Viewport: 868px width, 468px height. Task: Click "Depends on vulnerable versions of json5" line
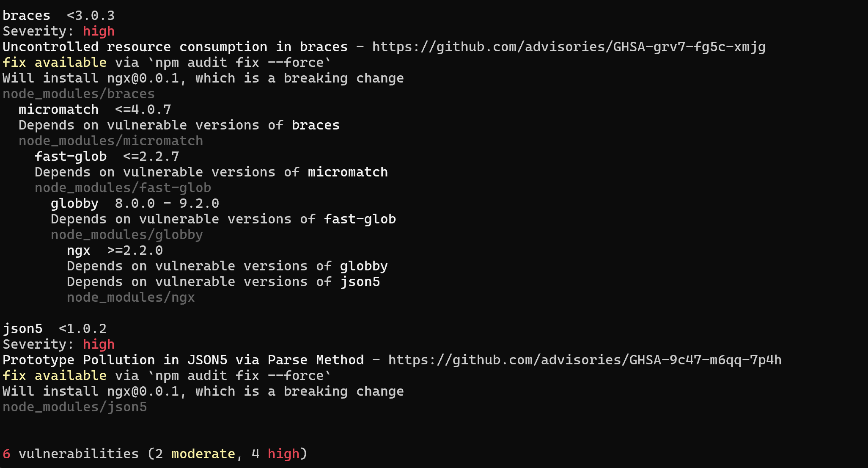(223, 282)
